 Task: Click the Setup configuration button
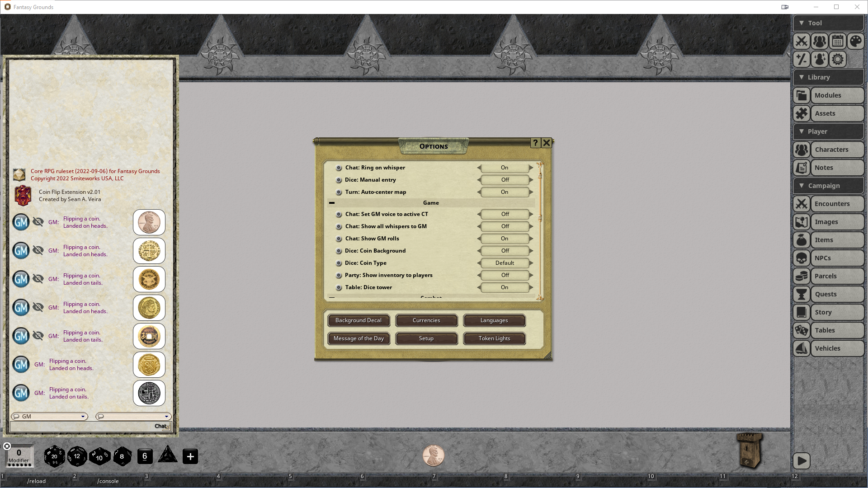426,338
